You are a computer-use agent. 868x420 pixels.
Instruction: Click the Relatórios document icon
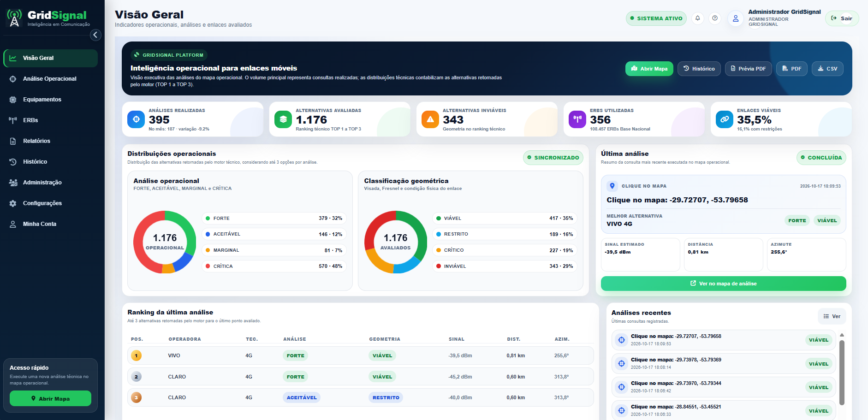click(x=13, y=141)
